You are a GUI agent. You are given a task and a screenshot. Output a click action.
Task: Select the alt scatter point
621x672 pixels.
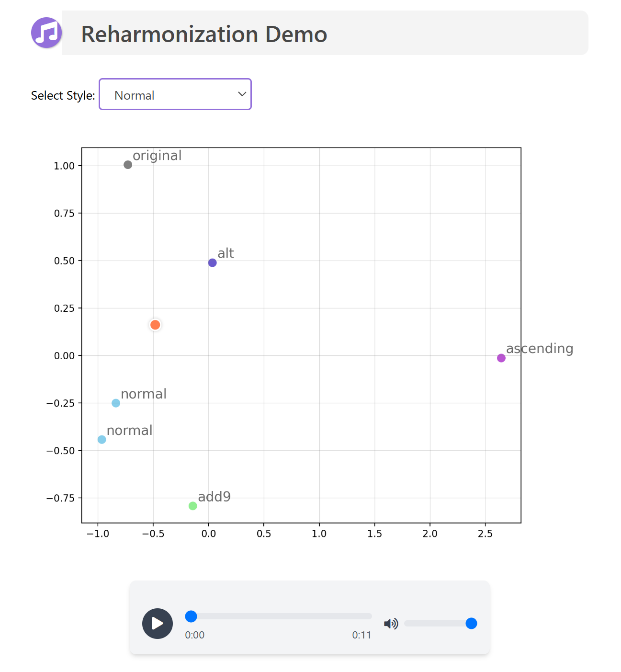click(213, 263)
